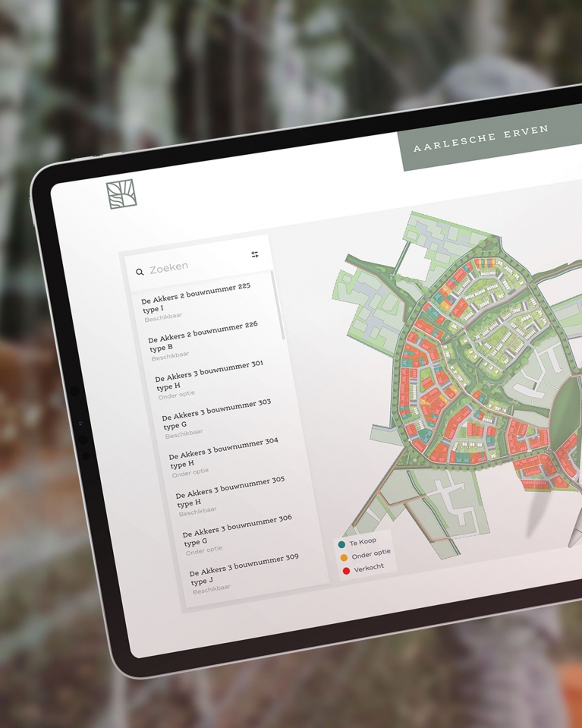Click the Te Koop legend label
The height and width of the screenshot is (728, 582).
(x=363, y=542)
